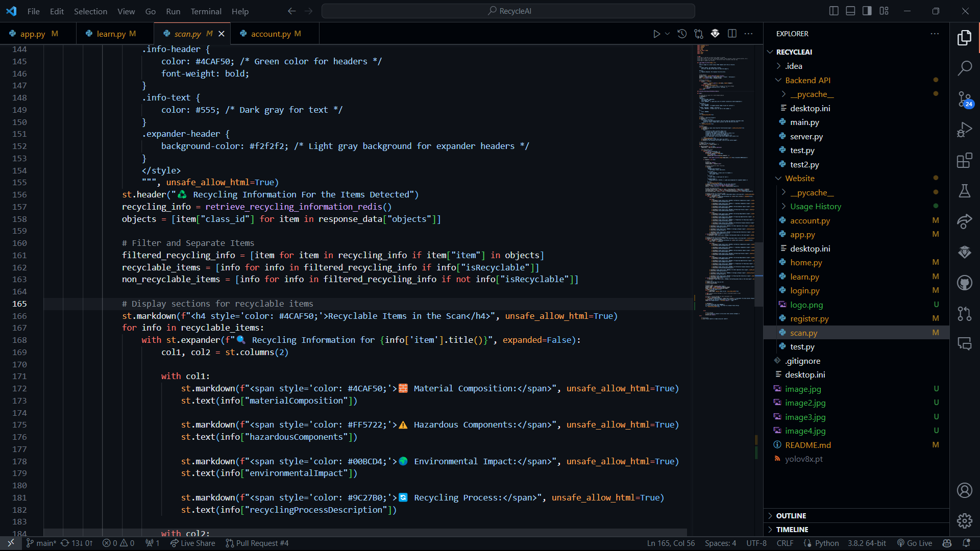Image resolution: width=980 pixels, height=551 pixels.
Task: Collapse the Backend API folder
Action: point(807,80)
